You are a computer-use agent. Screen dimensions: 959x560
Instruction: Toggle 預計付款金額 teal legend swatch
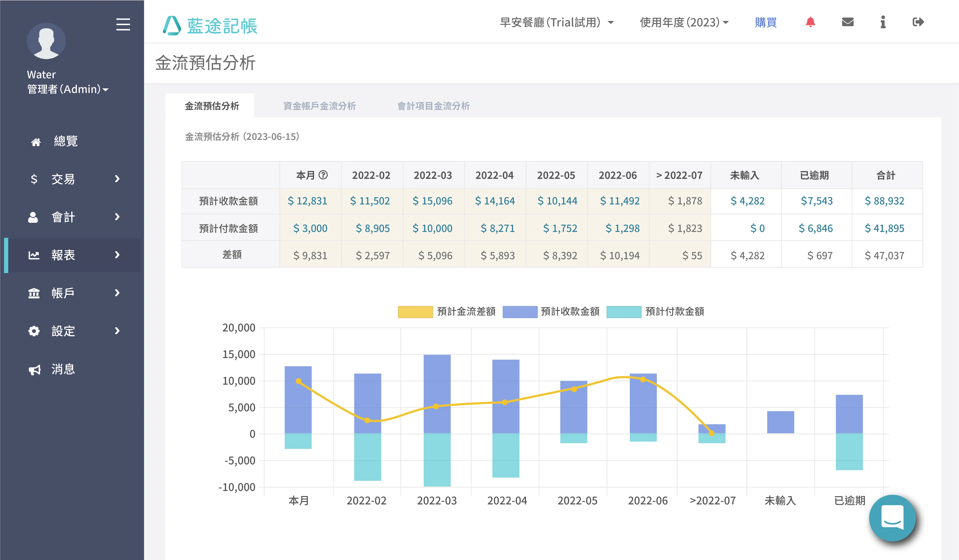point(624,312)
